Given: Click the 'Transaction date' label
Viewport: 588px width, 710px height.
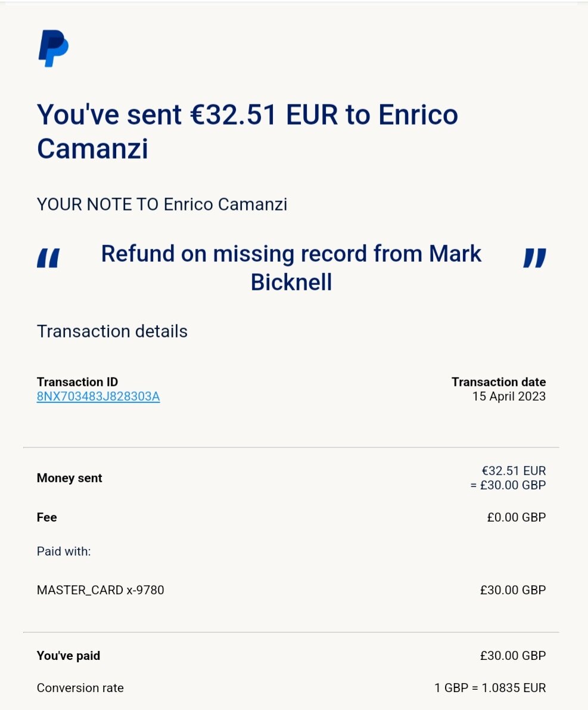Looking at the screenshot, I should (499, 382).
